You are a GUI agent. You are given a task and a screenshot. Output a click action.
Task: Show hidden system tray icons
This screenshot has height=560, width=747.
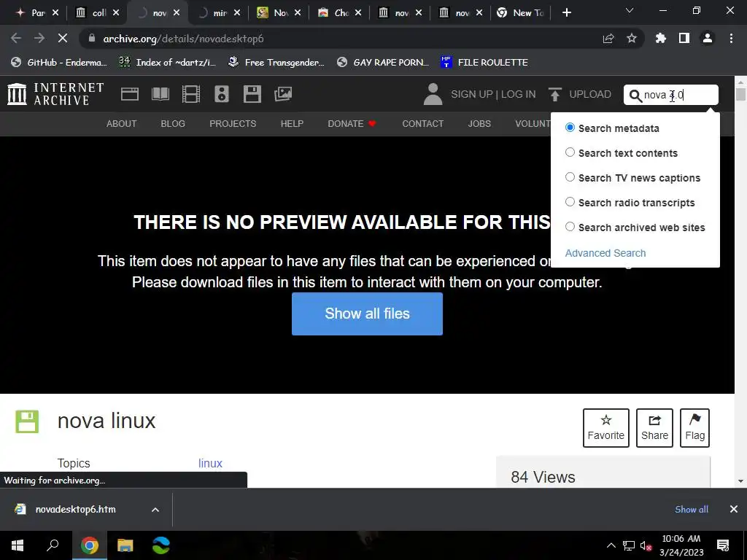tap(611, 545)
